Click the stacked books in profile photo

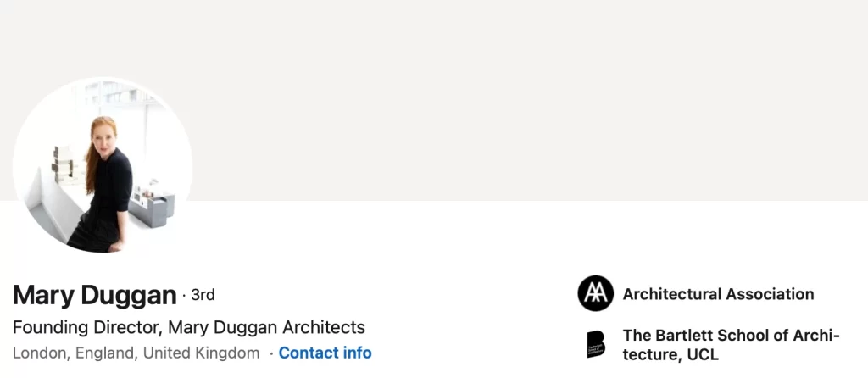coord(64,165)
